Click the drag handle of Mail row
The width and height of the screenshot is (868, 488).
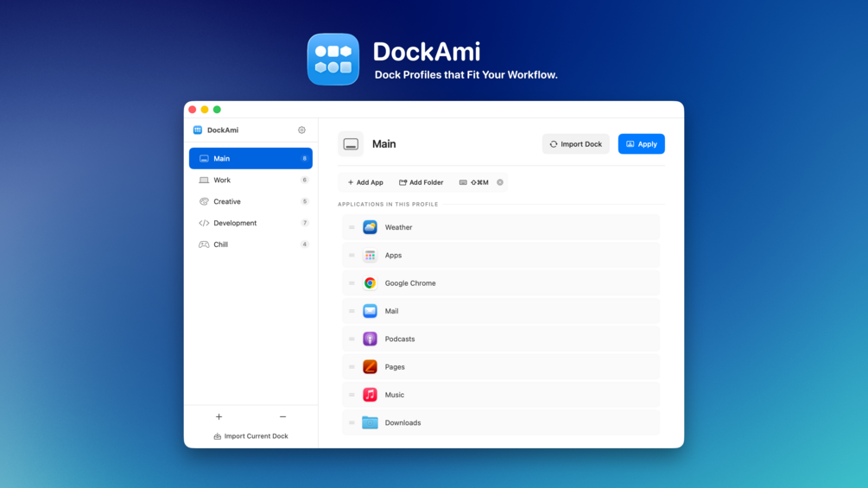pos(352,311)
